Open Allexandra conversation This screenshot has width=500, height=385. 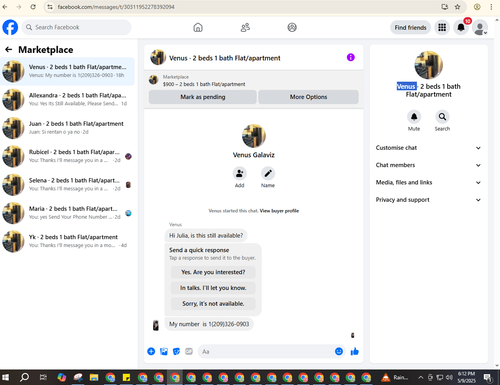[67, 99]
